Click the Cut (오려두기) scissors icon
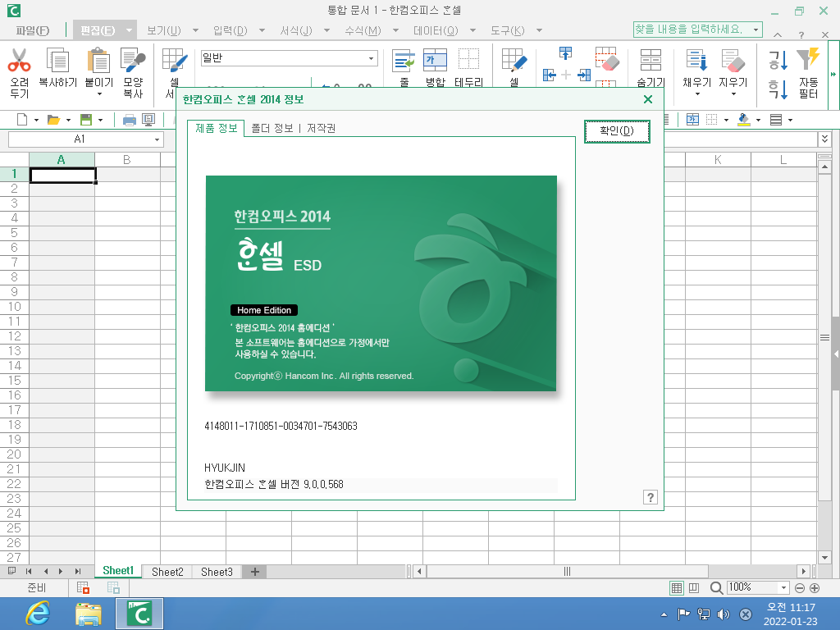The image size is (840, 630). 20,60
